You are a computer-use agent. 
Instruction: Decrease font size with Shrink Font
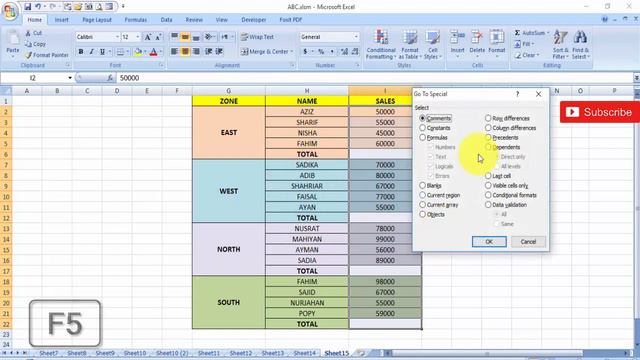click(x=158, y=37)
